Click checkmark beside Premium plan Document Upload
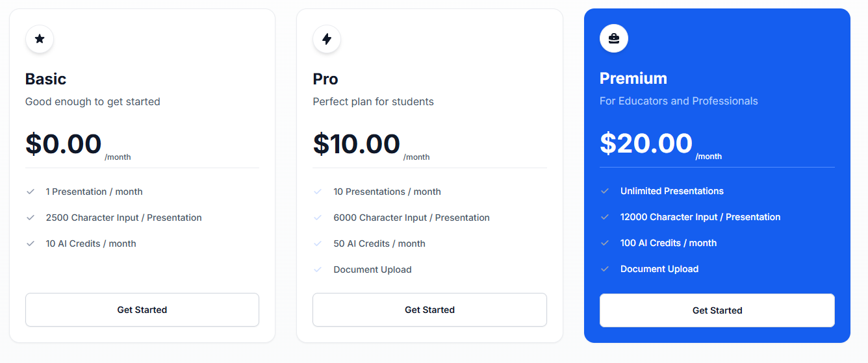Screen dimensions: 868x363 (605, 269)
